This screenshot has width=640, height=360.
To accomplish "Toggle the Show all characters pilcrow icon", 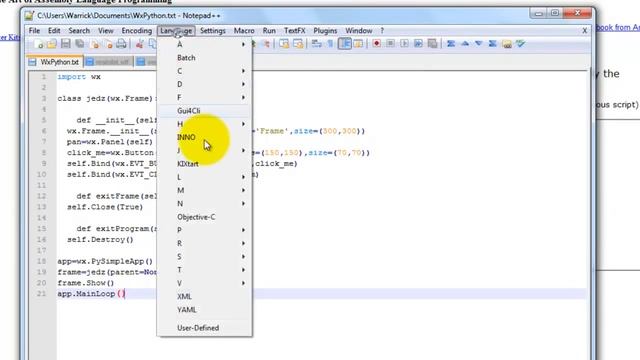I will [x=330, y=44].
